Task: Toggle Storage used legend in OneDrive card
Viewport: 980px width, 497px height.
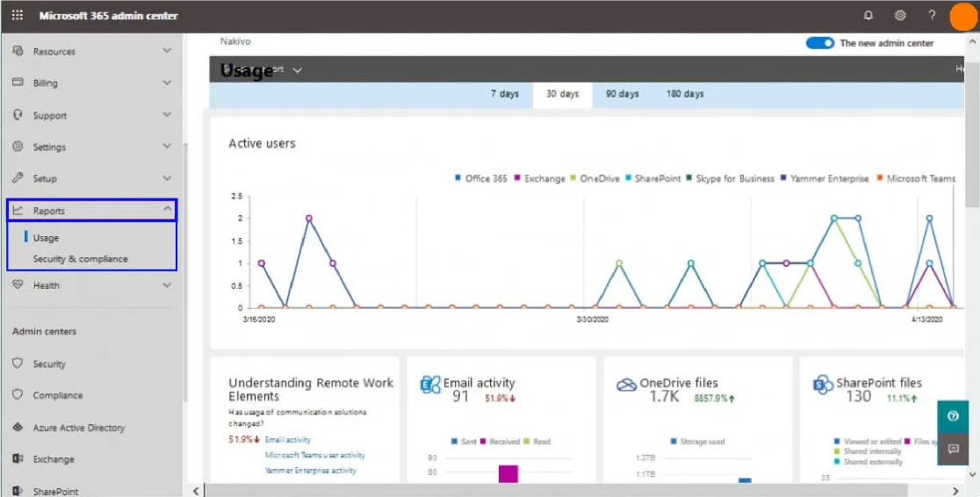Action: click(697, 442)
